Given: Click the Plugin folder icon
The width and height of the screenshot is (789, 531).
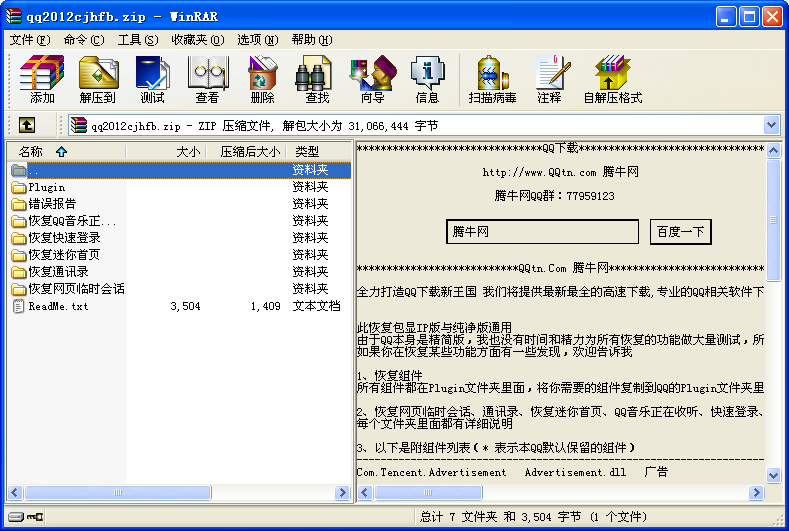Looking at the screenshot, I should [x=19, y=187].
